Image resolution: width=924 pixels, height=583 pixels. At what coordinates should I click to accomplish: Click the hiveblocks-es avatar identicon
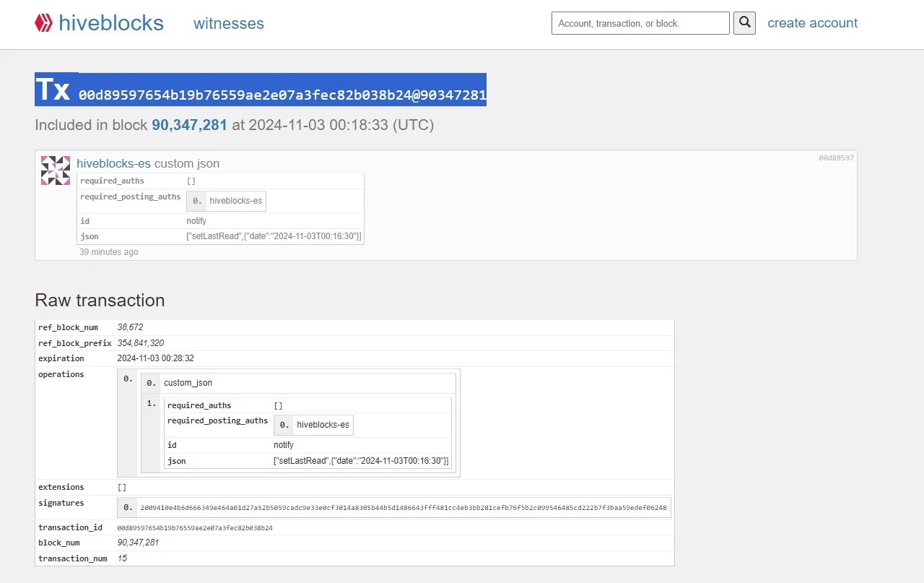56,170
